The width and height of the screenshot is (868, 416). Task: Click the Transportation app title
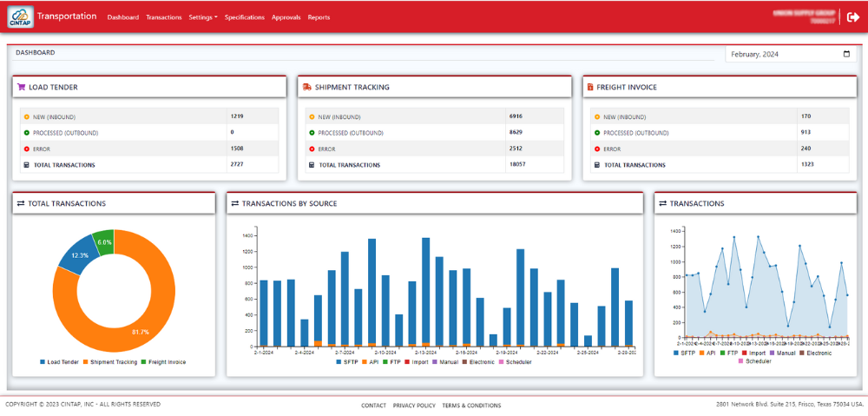(x=67, y=16)
